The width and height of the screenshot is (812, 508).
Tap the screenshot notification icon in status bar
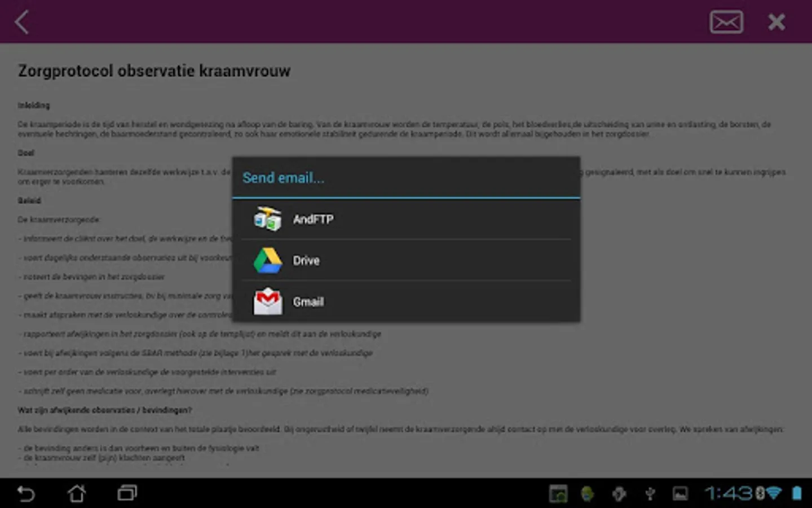point(558,494)
